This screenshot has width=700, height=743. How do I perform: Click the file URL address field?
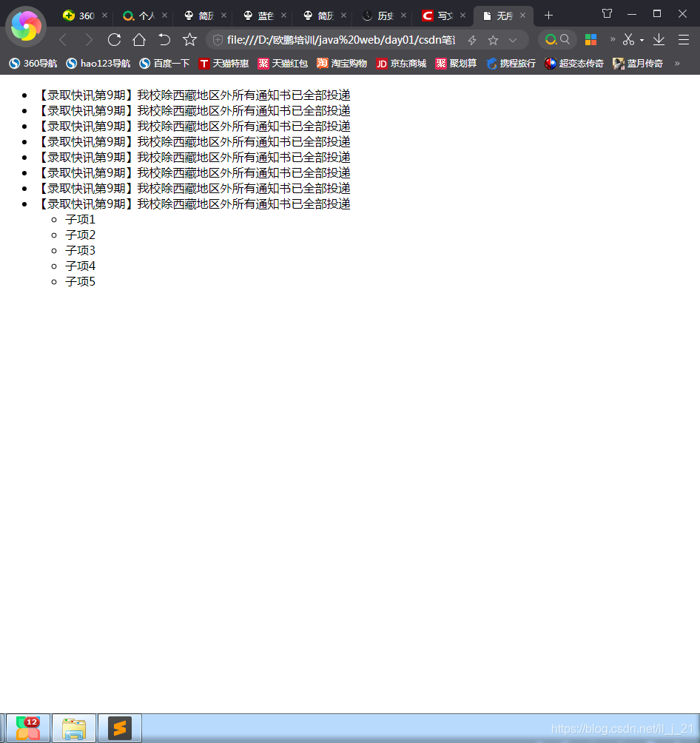point(341,40)
